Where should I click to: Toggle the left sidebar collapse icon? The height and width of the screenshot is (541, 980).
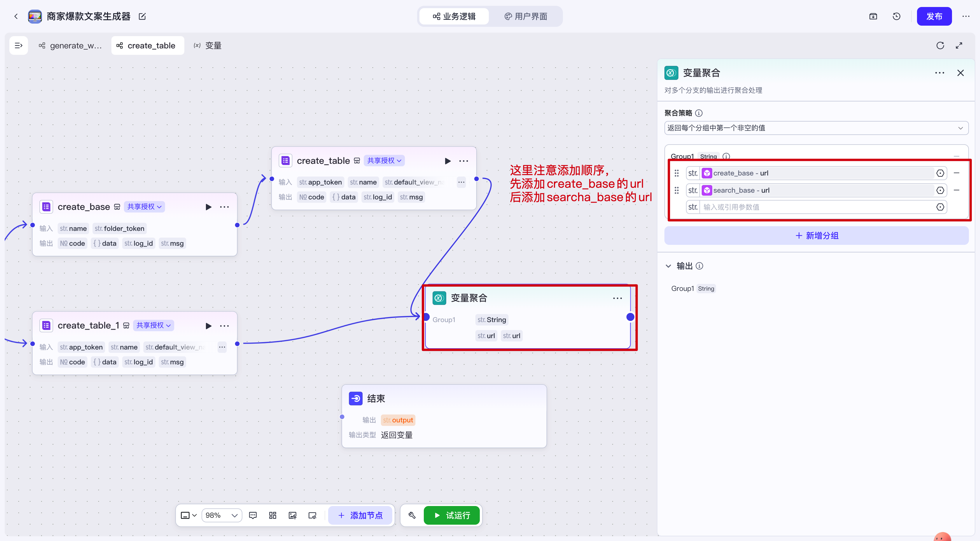pyautogui.click(x=18, y=46)
